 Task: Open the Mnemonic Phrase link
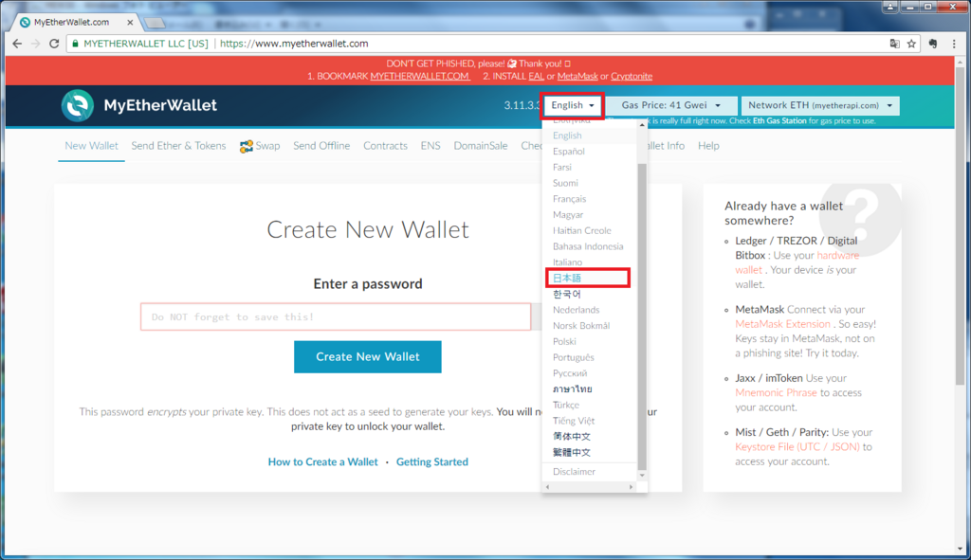[776, 393]
